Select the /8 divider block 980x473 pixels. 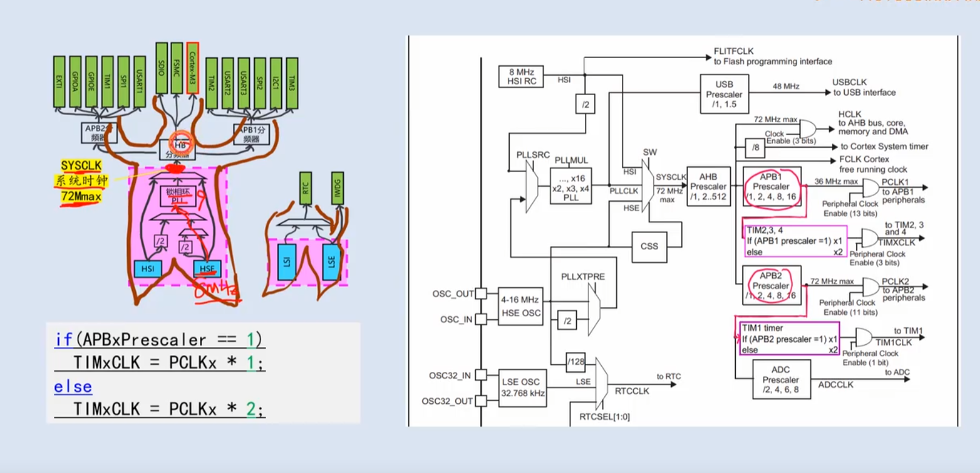pyautogui.click(x=755, y=147)
